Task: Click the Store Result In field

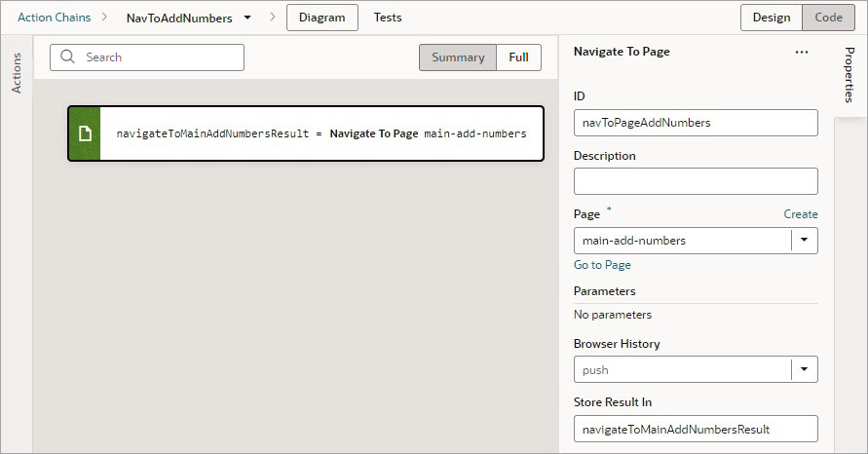Action: pos(696,429)
